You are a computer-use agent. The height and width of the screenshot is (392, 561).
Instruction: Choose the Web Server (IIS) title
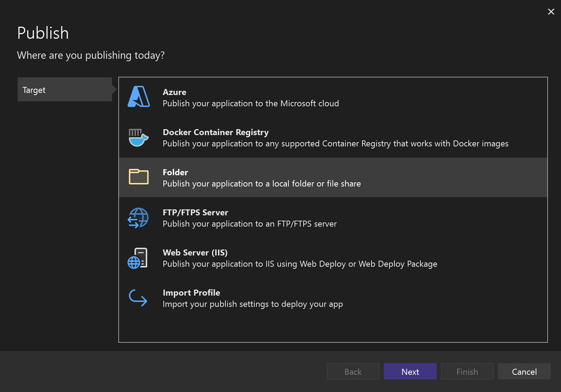tap(195, 253)
